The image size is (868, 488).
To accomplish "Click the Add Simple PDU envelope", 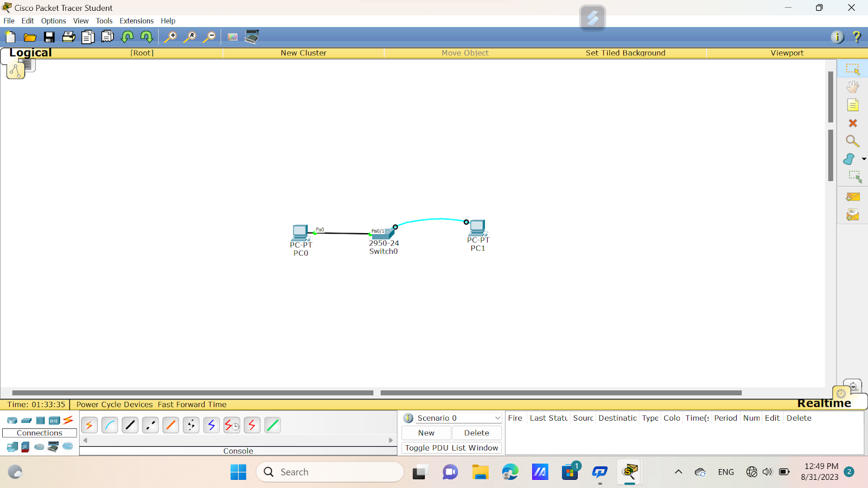I will click(853, 197).
